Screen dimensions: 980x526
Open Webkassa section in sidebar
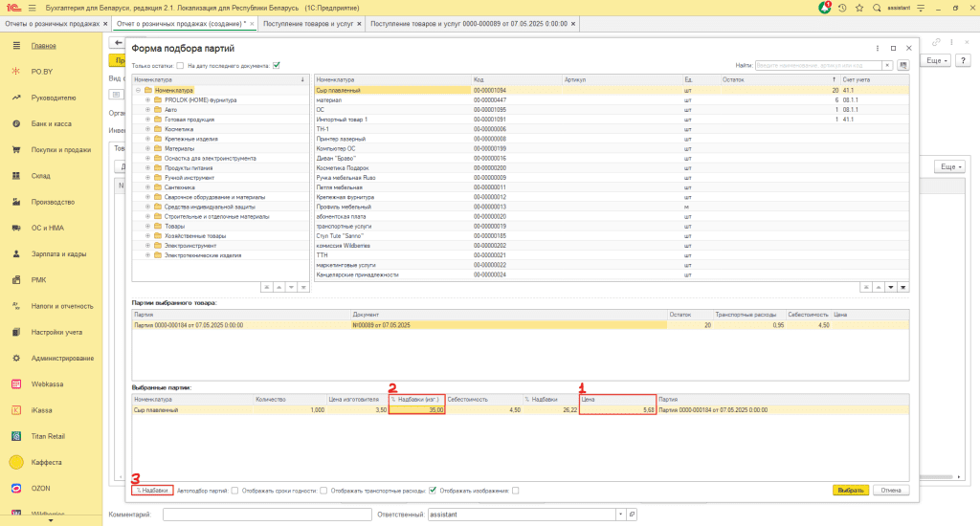48,384
